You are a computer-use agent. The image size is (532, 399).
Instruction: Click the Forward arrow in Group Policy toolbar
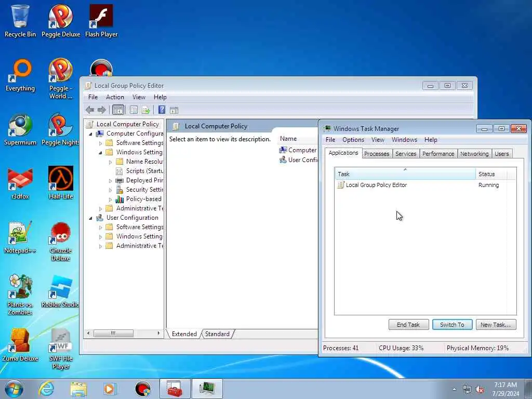101,110
